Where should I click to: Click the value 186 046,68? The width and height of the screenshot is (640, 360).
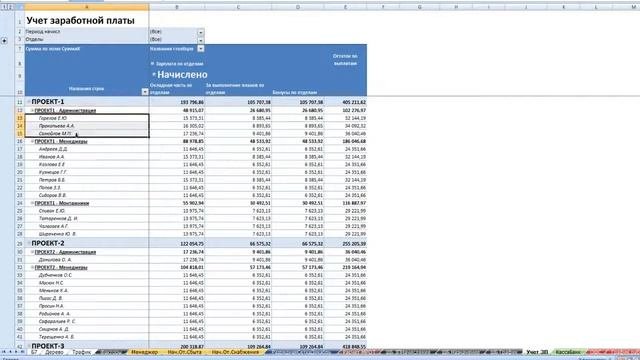point(345,141)
